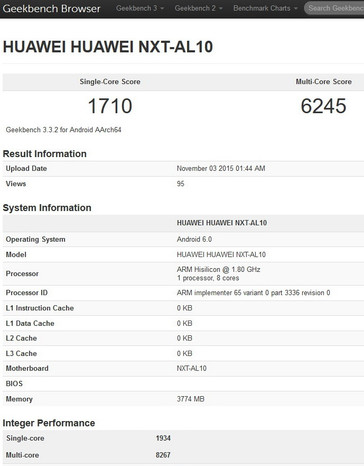The width and height of the screenshot is (364, 466).
Task: Select the Motherboard NXT-AL10 value
Action: click(192, 368)
